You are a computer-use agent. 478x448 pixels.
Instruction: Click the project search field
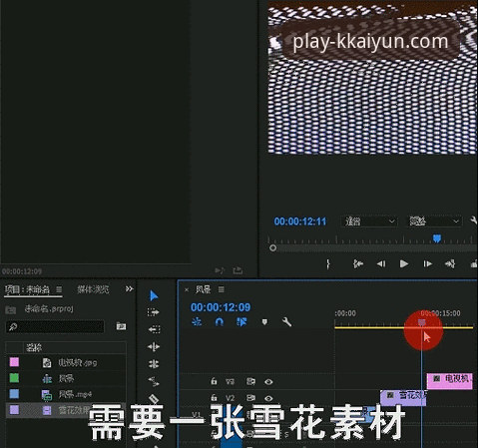pyautogui.click(x=55, y=326)
